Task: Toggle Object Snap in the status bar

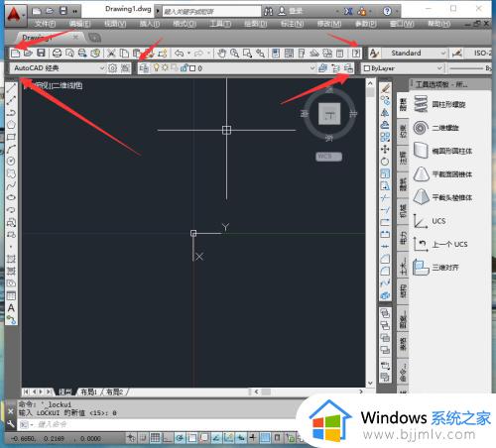Action: coord(192,438)
